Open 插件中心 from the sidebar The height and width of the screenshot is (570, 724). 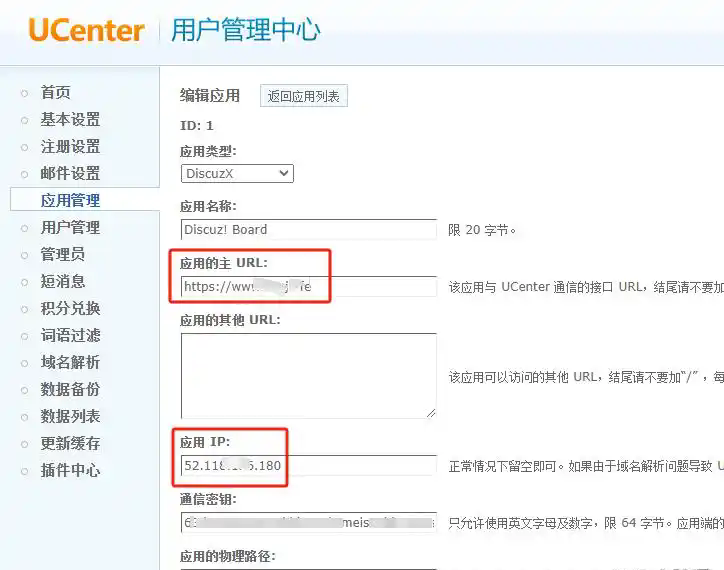tap(70, 471)
